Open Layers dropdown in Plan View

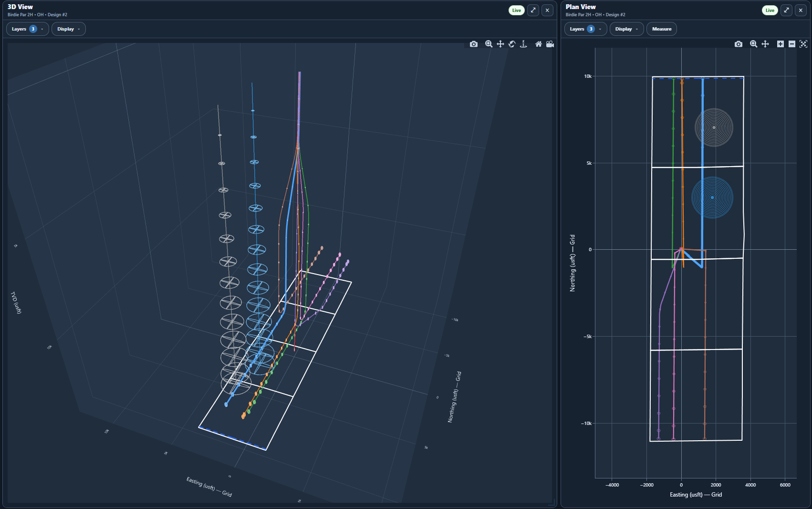tap(585, 29)
